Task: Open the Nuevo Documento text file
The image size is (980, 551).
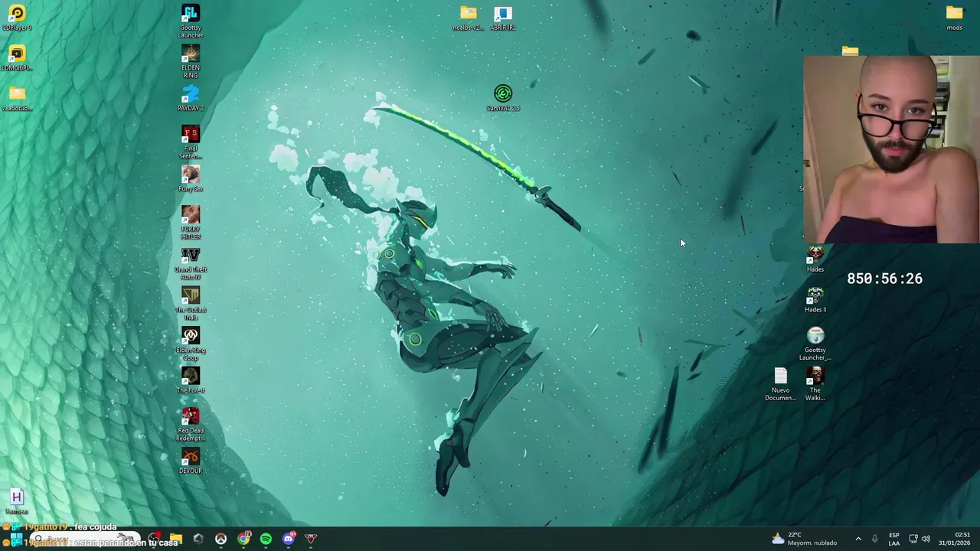Action: point(780,384)
